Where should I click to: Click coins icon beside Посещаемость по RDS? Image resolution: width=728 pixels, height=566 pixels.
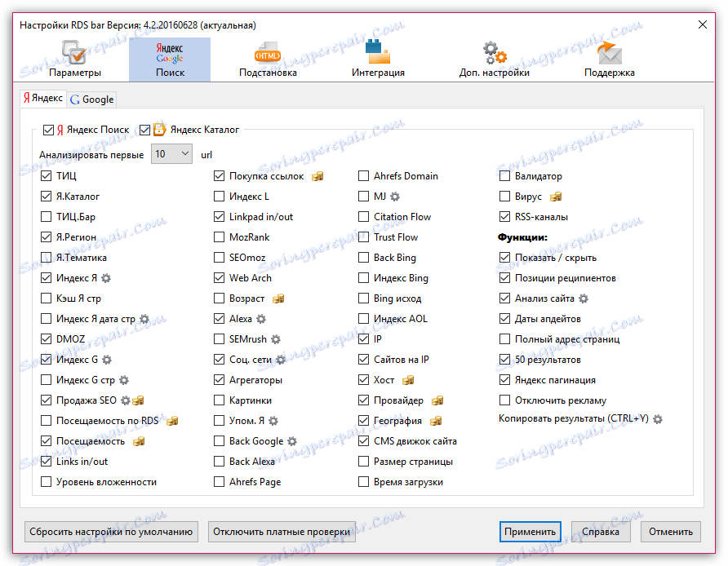(172, 421)
